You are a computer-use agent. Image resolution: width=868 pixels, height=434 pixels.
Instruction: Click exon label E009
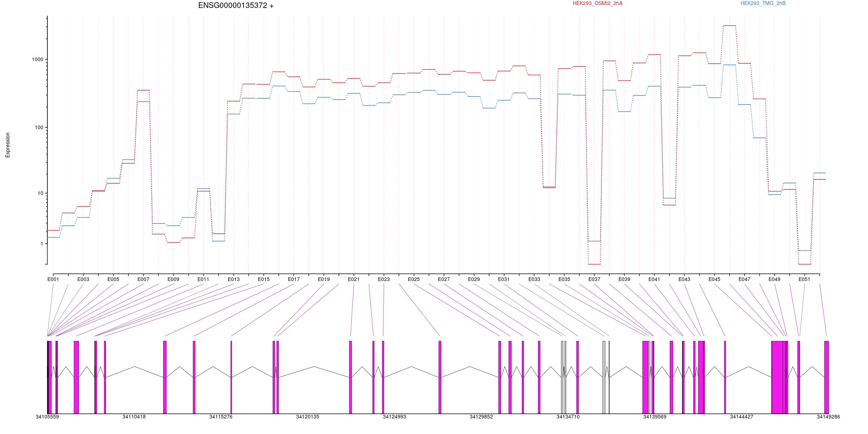(173, 279)
